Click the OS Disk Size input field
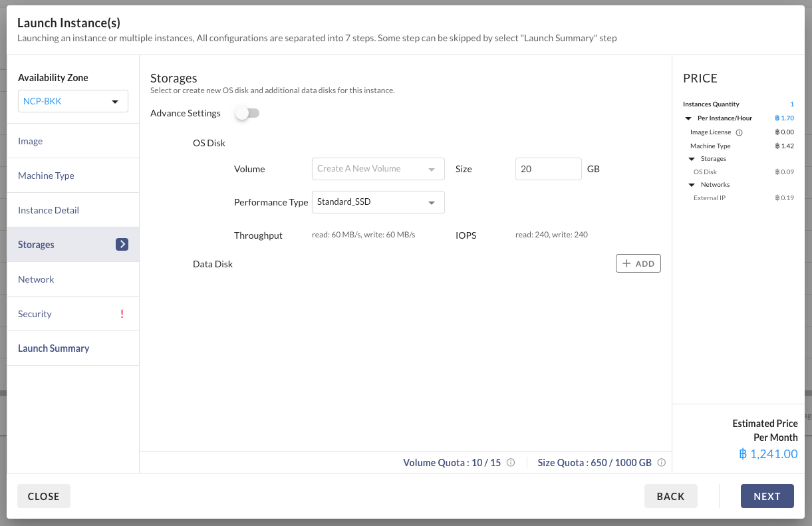 point(548,169)
